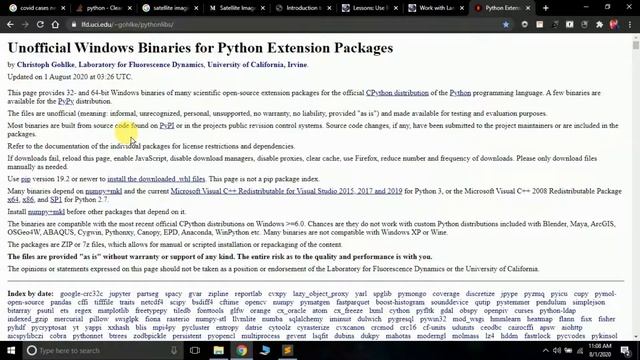Click the Windows taskbar search box

[x=102, y=350]
